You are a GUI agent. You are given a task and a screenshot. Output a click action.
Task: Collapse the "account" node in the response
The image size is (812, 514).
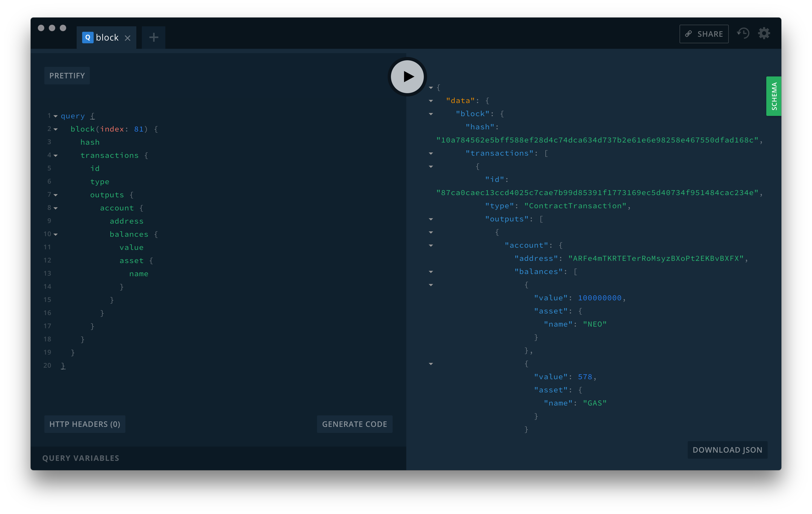[431, 245]
